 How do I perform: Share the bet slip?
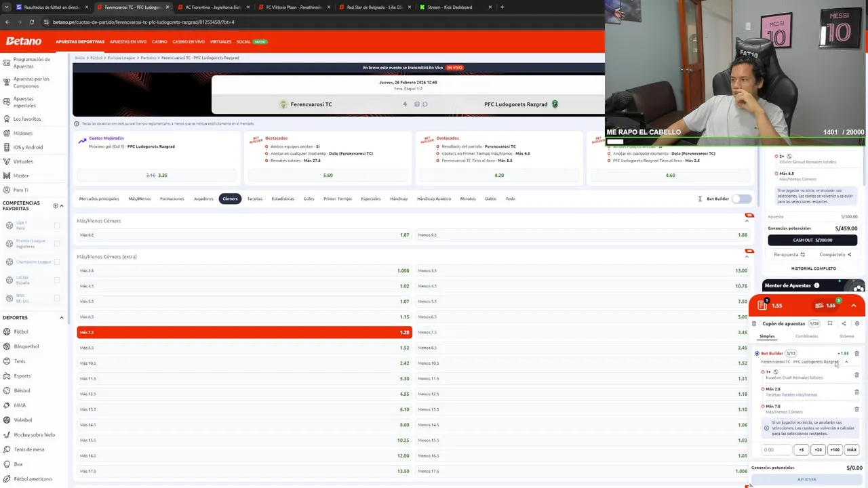click(844, 323)
